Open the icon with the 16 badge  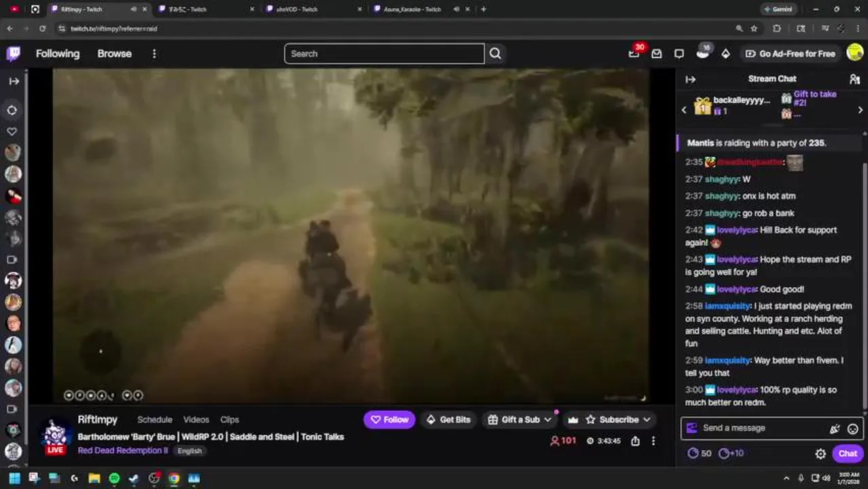click(703, 54)
